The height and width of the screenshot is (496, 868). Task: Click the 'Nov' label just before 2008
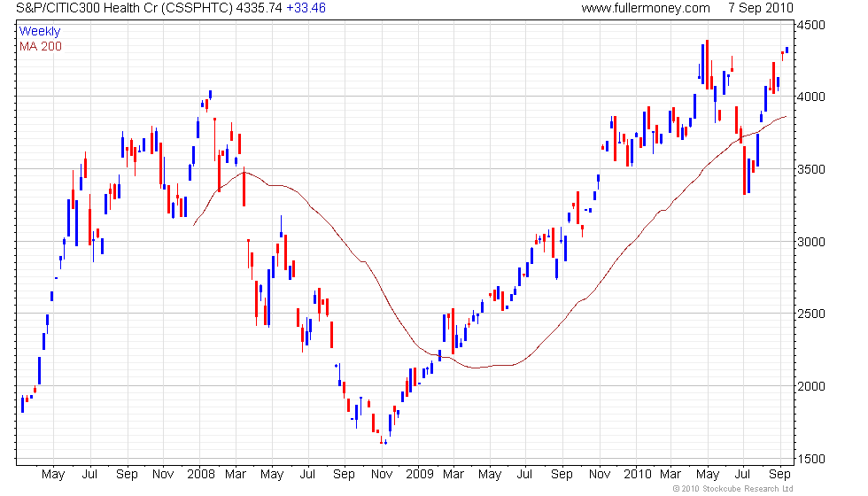(x=163, y=475)
